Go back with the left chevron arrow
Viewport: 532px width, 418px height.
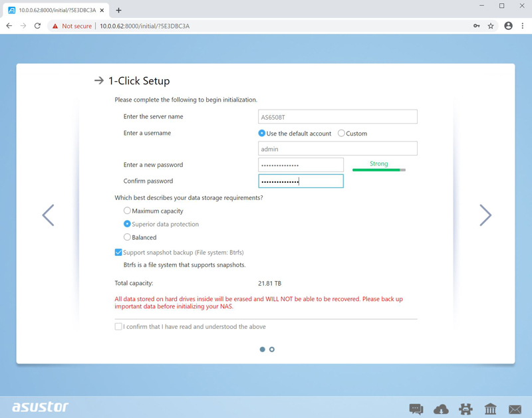tap(48, 215)
